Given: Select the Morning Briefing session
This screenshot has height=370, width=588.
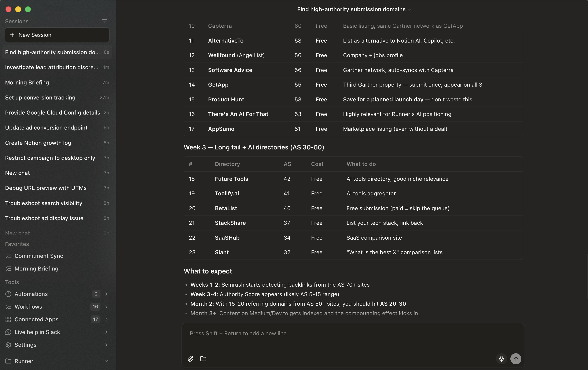Looking at the screenshot, I should tap(27, 82).
